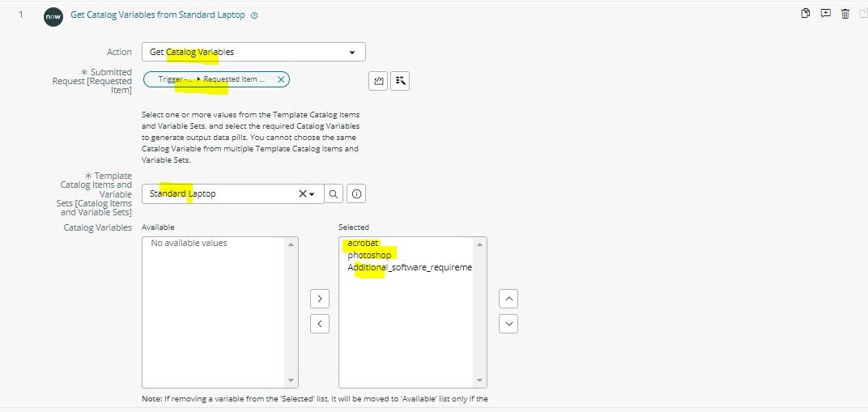Expand the Standard Laptop dropdown arrow
This screenshot has width=868, height=412.
313,194
